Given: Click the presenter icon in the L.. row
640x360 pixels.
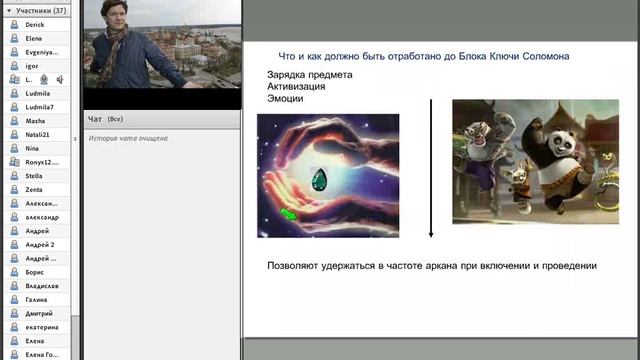Looking at the screenshot, I should click(14, 80).
